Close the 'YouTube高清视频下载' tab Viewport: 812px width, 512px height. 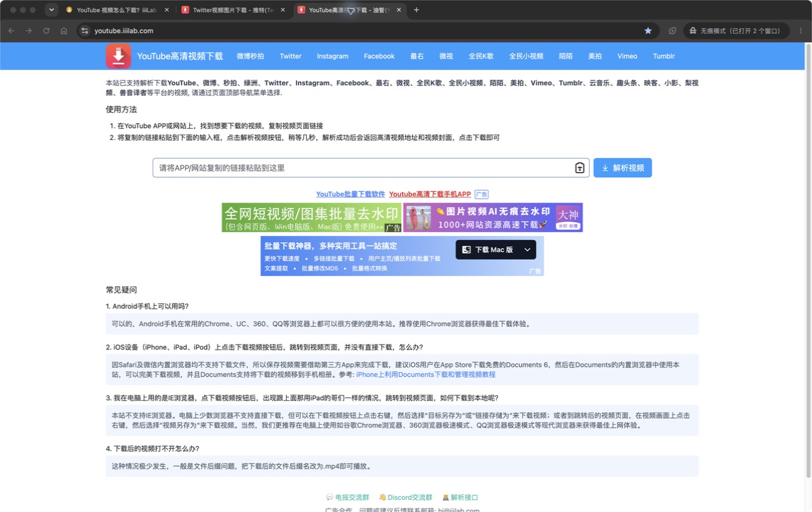(399, 10)
